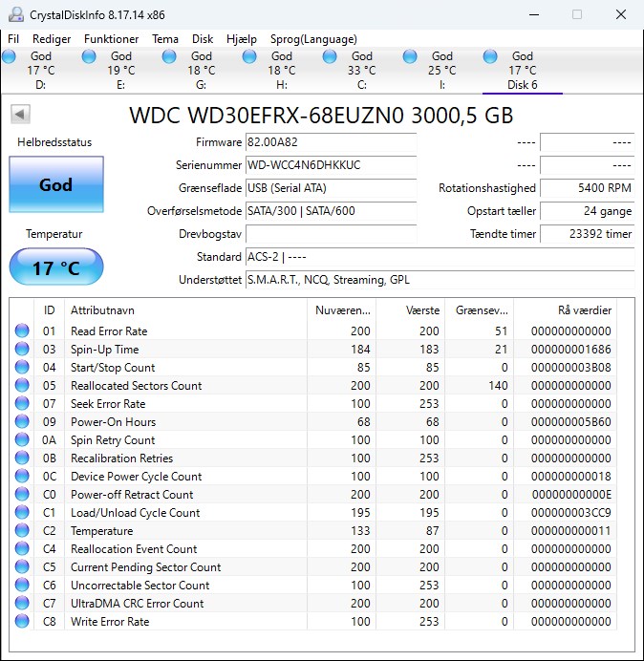Click the Opstart tæller label
This screenshot has height=661, width=644.
502,211
